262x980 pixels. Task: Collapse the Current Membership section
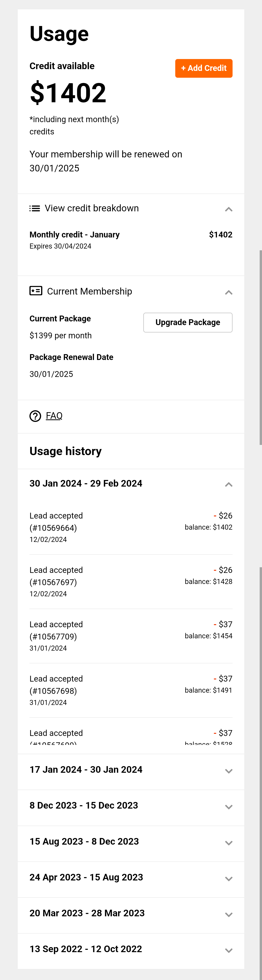(x=228, y=292)
